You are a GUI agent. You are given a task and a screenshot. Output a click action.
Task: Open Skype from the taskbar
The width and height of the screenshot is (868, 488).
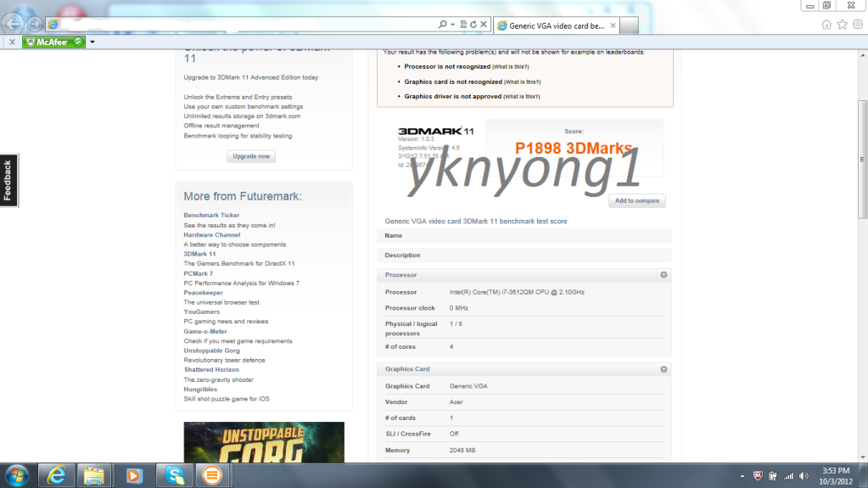point(175,475)
